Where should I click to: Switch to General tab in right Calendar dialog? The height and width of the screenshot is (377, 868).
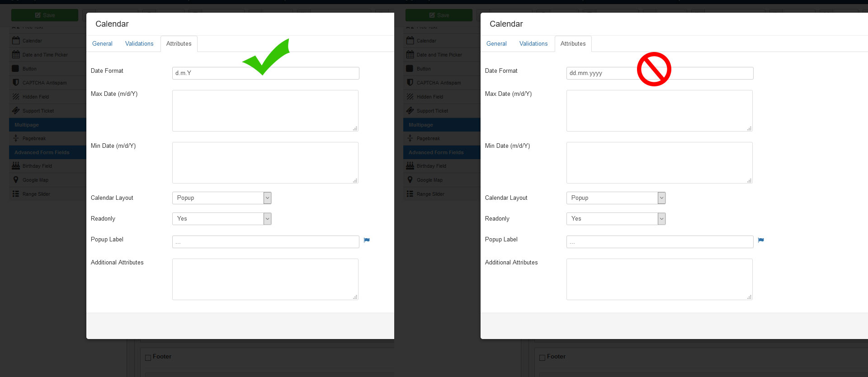pos(496,44)
